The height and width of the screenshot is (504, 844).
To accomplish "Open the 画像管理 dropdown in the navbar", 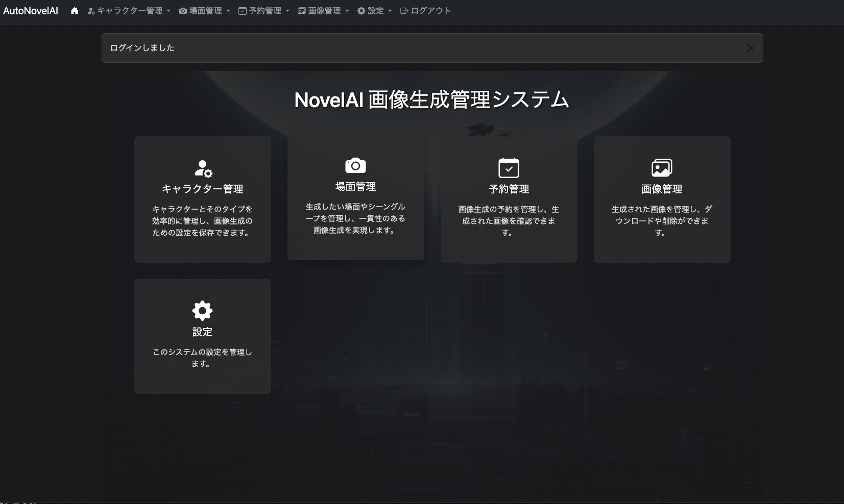I will coord(323,10).
